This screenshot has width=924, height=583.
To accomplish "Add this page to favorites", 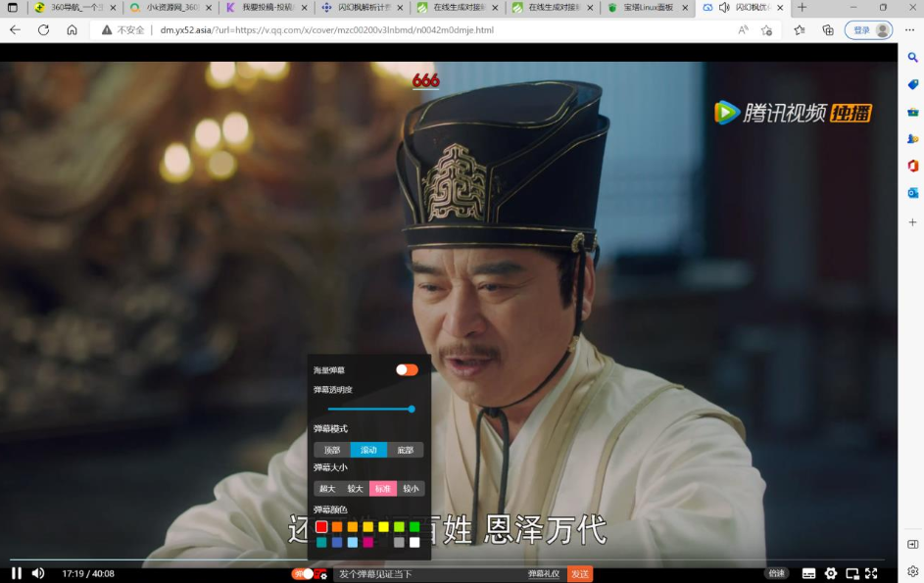I will point(766,30).
